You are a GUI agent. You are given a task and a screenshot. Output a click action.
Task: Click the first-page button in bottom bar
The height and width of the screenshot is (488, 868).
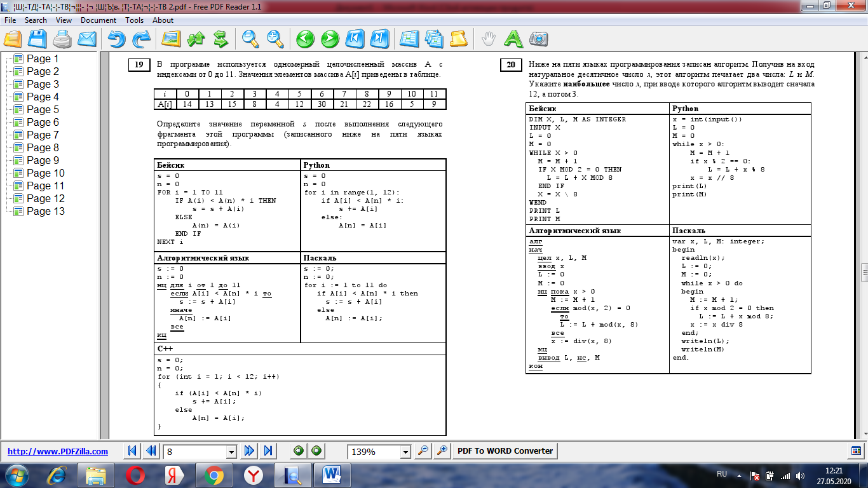132,451
